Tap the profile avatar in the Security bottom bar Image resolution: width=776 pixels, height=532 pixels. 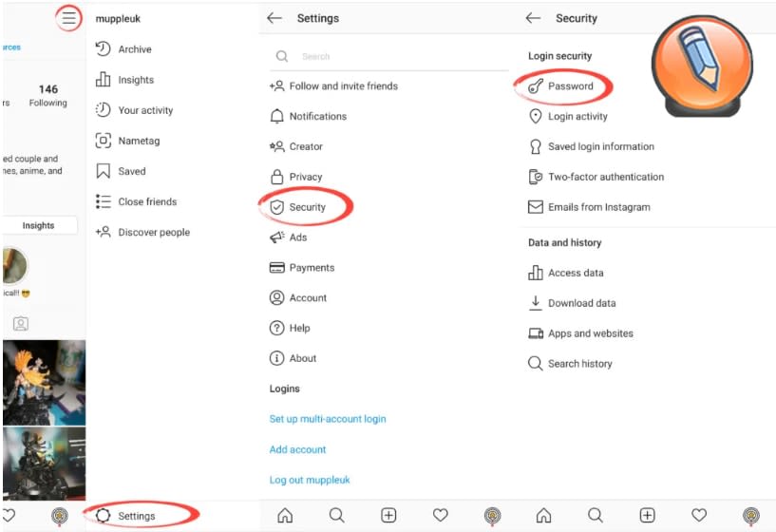point(751,516)
